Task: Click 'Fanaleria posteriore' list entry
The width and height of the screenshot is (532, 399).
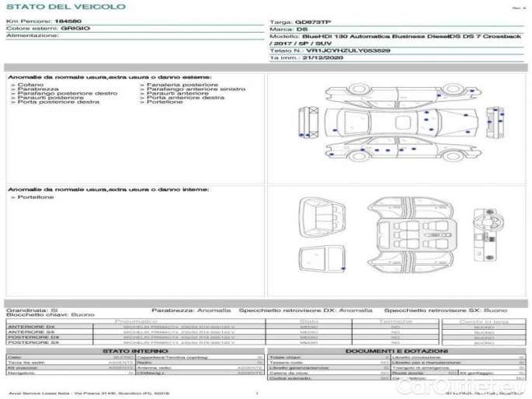Action: tap(183, 85)
